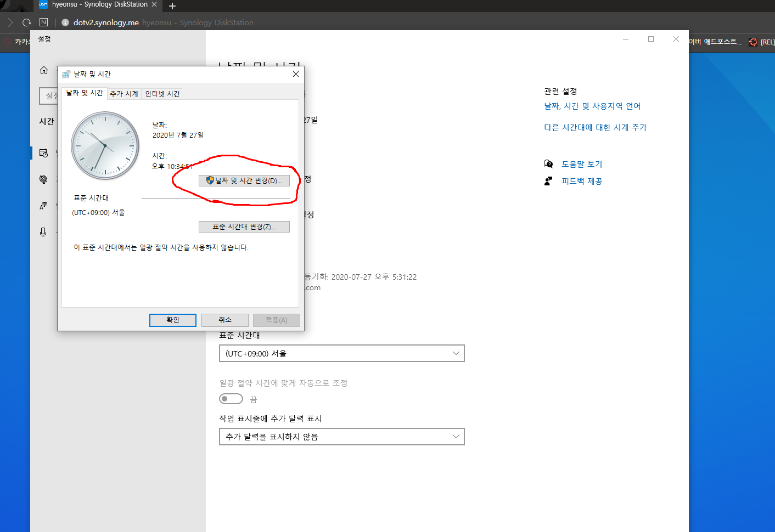Select the 날짜 및 시간 tab in dialog
775x532 pixels.
(85, 93)
